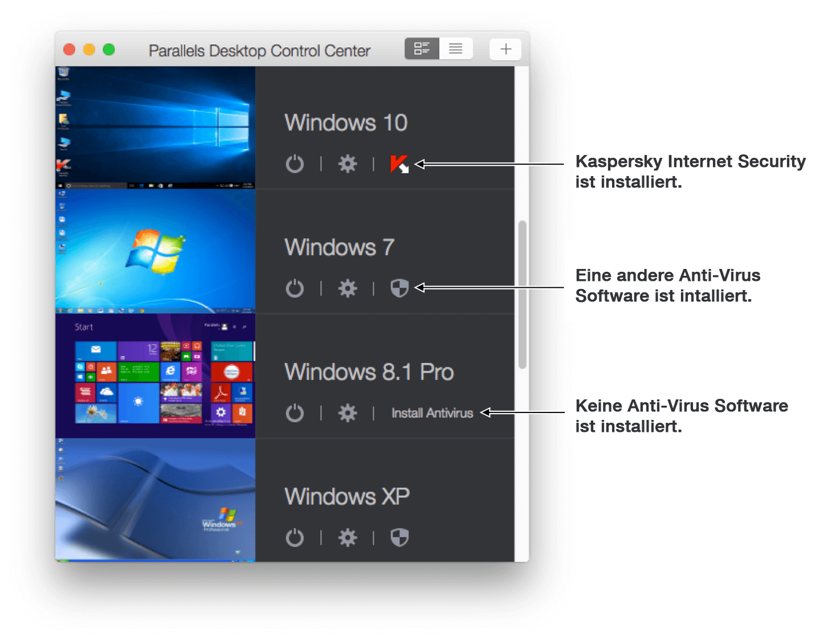Switch to detailed grid view layout

tap(422, 48)
